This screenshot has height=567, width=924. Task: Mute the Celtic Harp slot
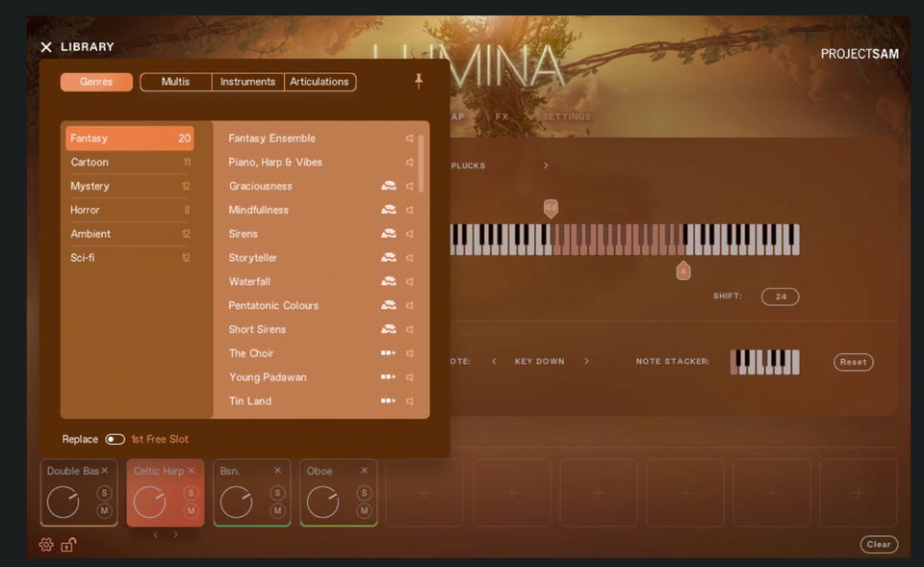191,510
